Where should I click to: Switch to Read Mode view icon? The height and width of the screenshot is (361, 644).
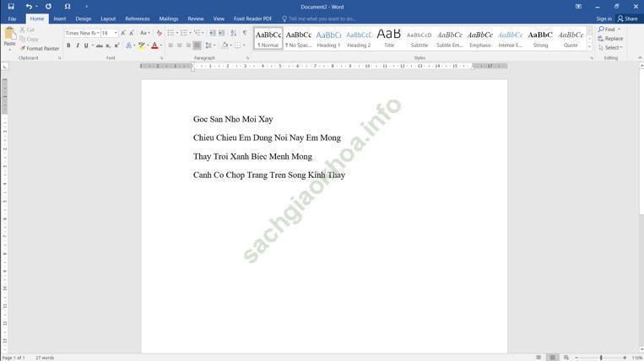pos(538,358)
